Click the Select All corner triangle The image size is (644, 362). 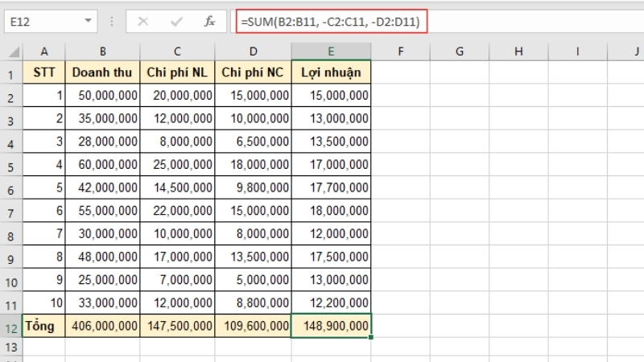click(14, 52)
